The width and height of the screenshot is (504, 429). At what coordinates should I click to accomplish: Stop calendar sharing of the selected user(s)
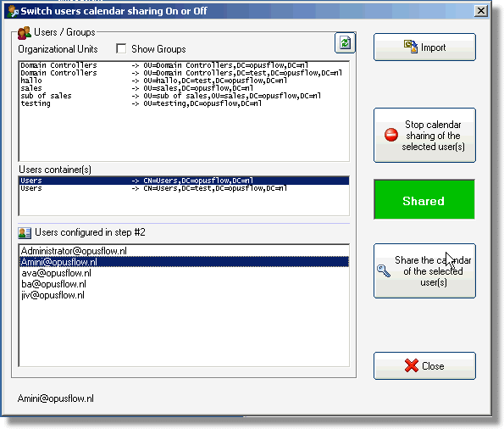pyautogui.click(x=424, y=135)
